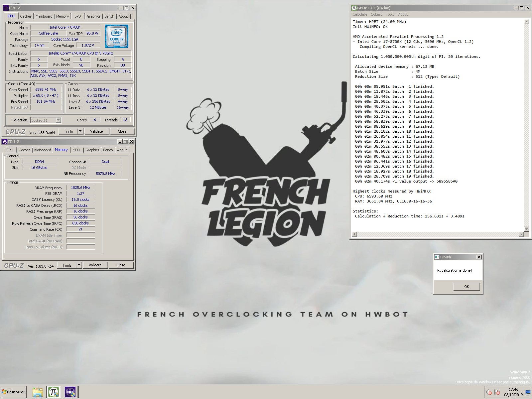Select SPD tab in top CPU-Z window
Viewport: 532px width, 399px height.
(x=77, y=16)
